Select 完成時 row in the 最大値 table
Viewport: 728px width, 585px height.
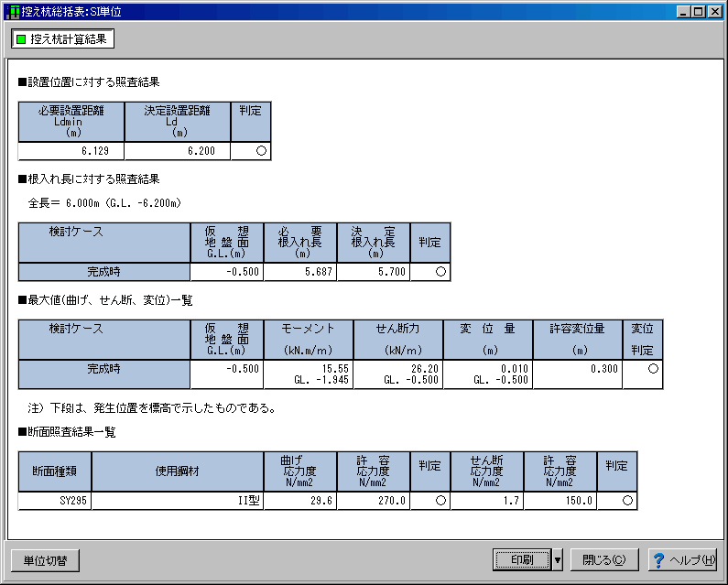click(x=104, y=374)
